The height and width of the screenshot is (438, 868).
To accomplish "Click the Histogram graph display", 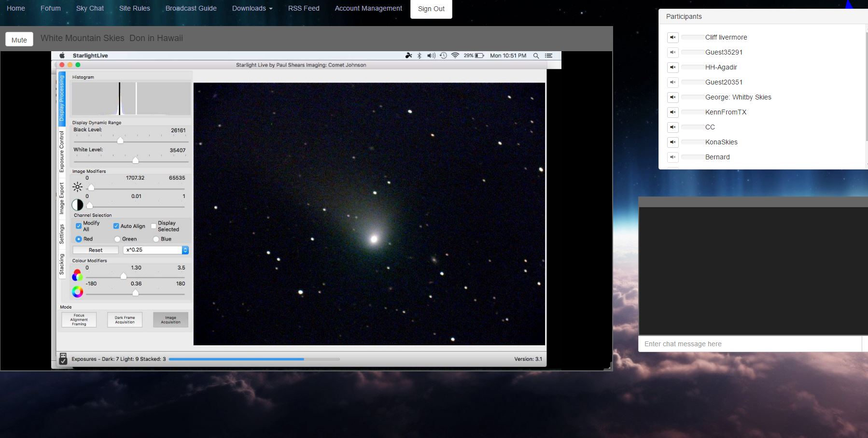I will (131, 99).
